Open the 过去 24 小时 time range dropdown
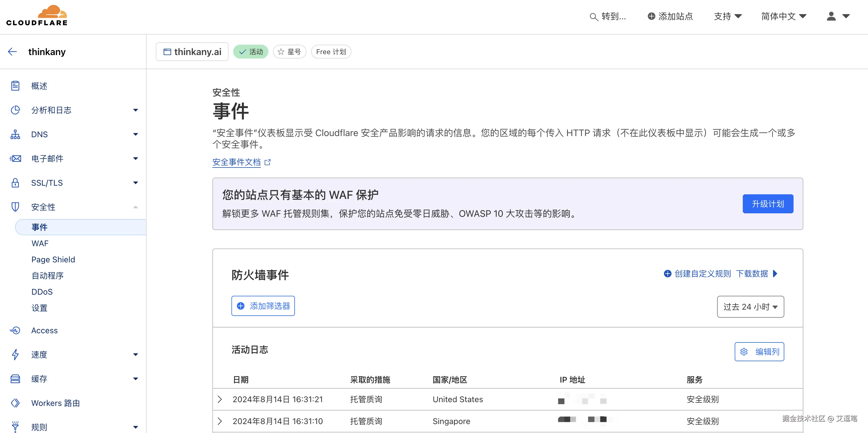Image resolution: width=868 pixels, height=433 pixels. (x=750, y=306)
